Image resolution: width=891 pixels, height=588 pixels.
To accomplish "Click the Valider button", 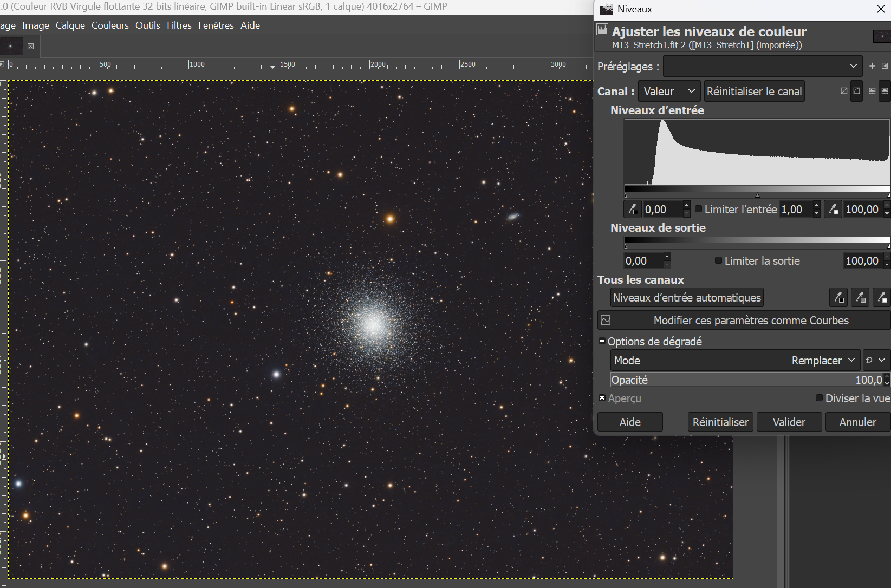I will (x=789, y=422).
